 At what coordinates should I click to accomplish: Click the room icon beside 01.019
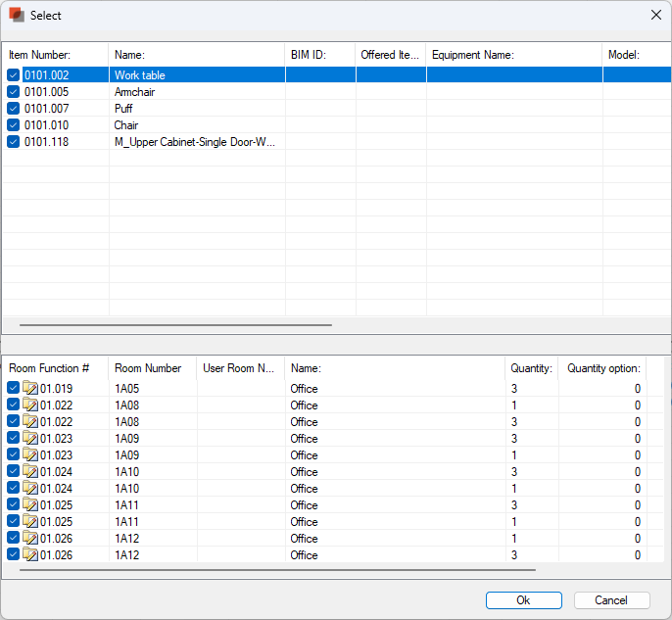tap(30, 389)
